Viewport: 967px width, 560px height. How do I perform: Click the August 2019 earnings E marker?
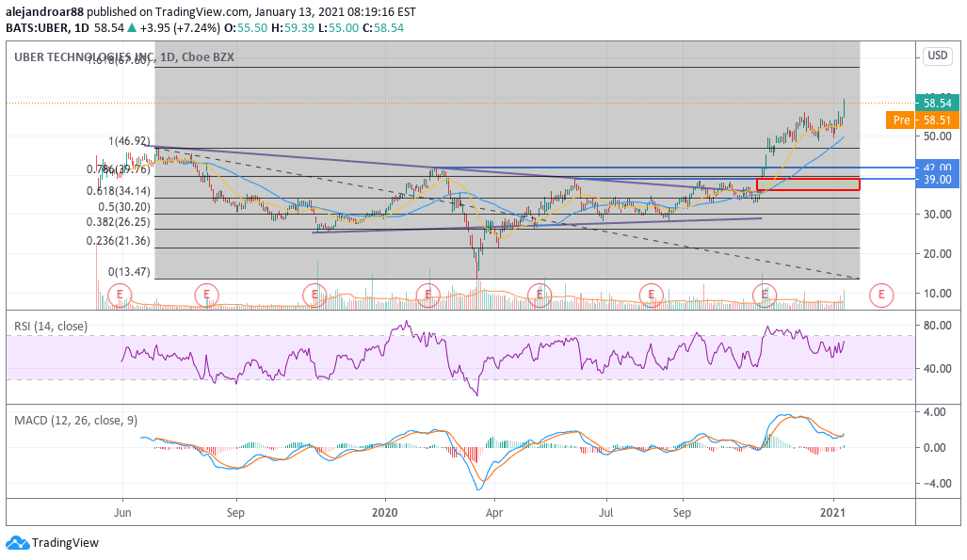point(206,295)
